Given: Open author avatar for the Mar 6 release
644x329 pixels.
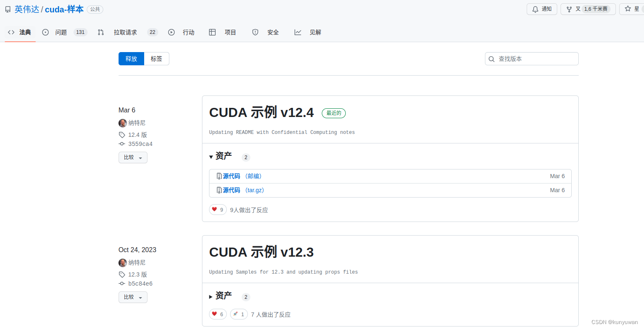Looking at the screenshot, I should coord(123,123).
